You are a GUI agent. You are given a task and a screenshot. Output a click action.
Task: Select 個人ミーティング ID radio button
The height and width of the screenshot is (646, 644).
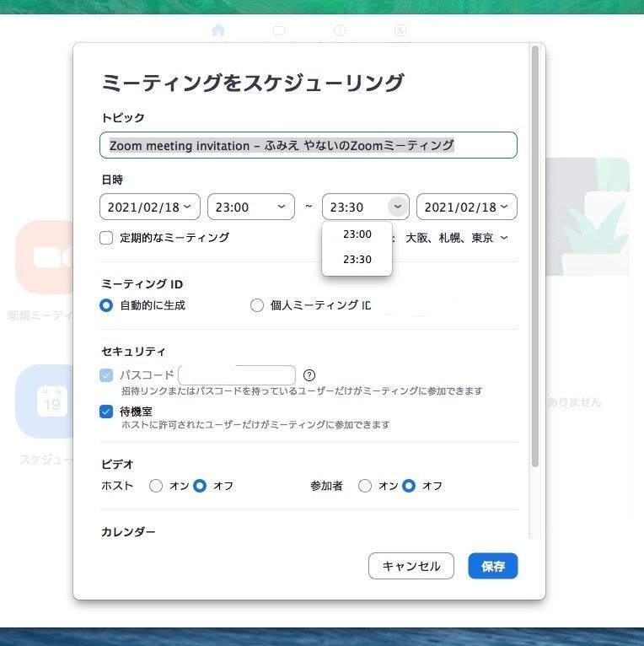point(257,305)
